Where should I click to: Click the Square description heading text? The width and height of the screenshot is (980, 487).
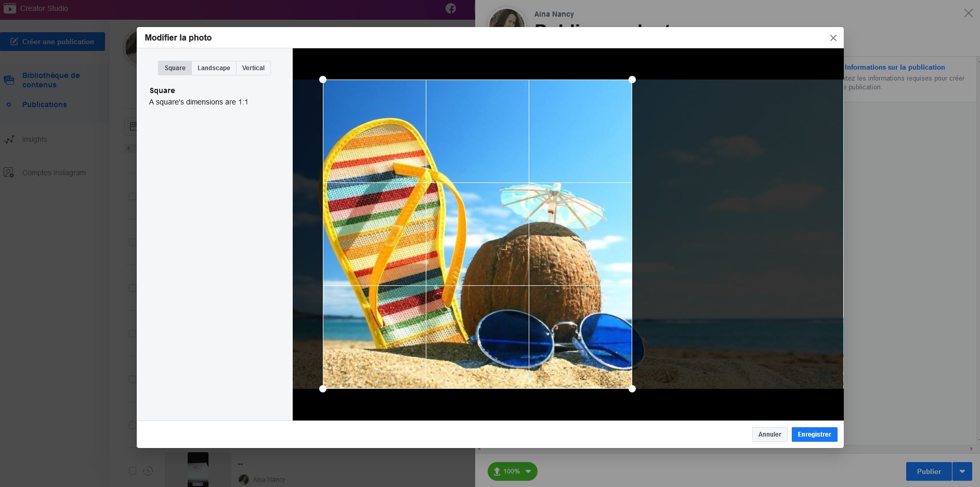click(x=162, y=90)
